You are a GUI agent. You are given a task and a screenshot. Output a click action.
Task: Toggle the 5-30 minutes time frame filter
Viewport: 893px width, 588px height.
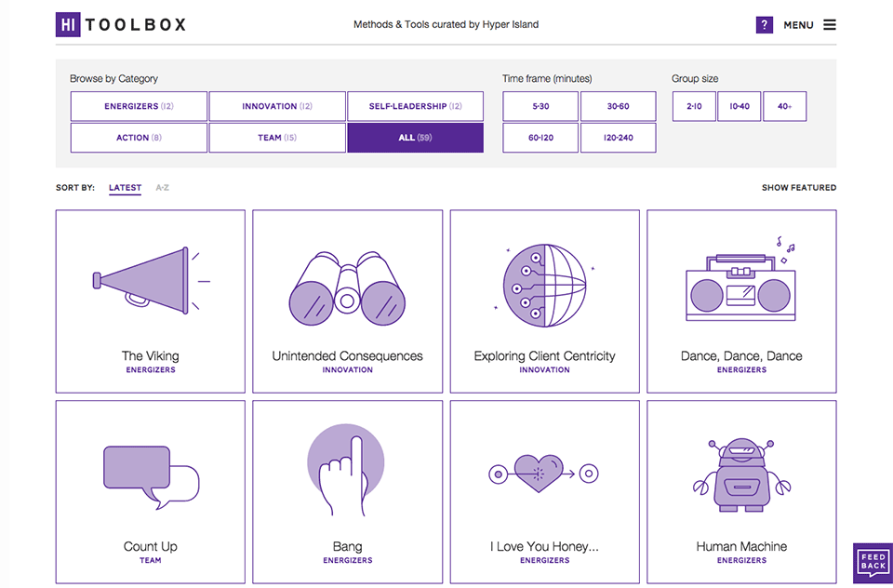540,107
